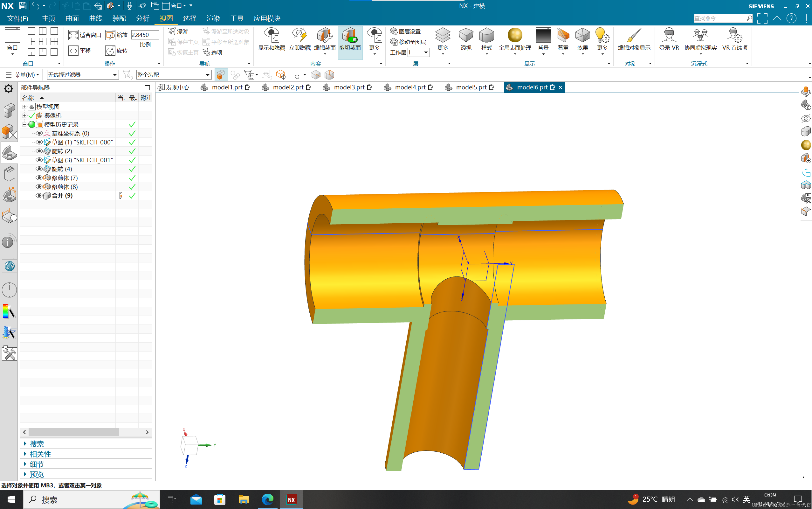Open the 整个装配 scope dropdown
The image size is (812, 509).
tap(174, 75)
